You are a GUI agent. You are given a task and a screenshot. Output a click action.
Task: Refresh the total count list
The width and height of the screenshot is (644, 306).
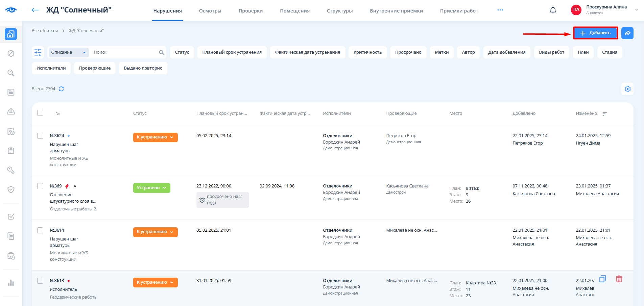coord(62,89)
